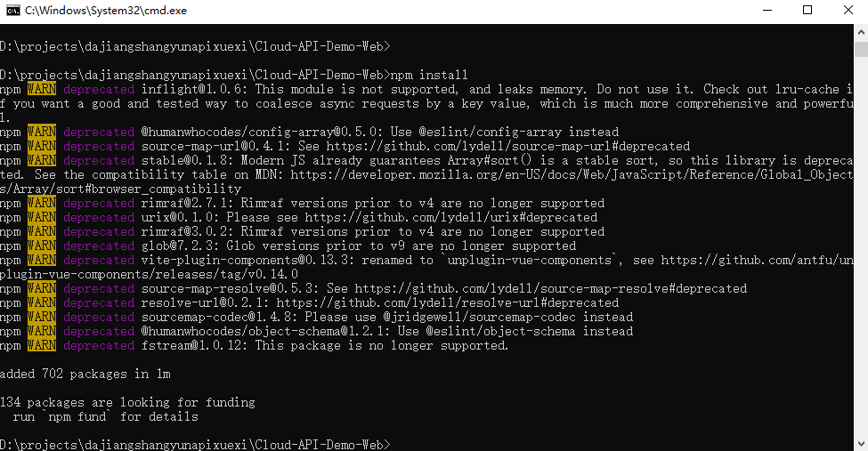Image resolution: width=868 pixels, height=451 pixels.
Task: Click the empty scrollbar track below thumb
Action: pyautogui.click(x=862, y=246)
